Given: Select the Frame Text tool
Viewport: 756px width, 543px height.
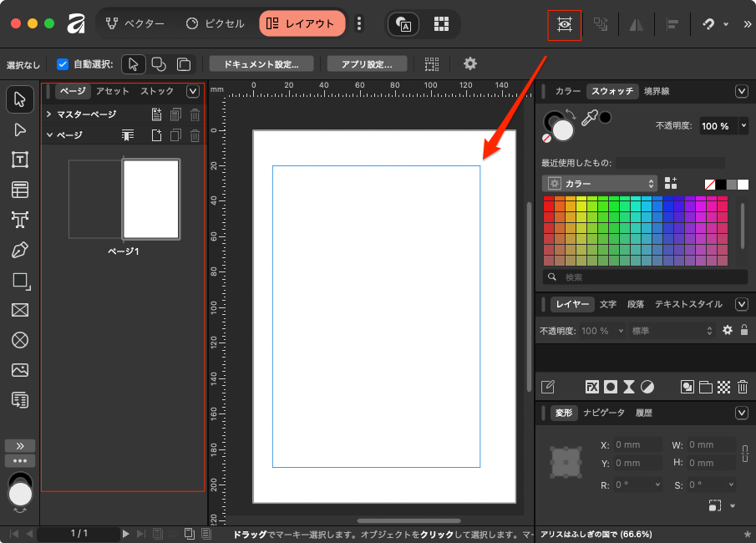Looking at the screenshot, I should coord(20,160).
